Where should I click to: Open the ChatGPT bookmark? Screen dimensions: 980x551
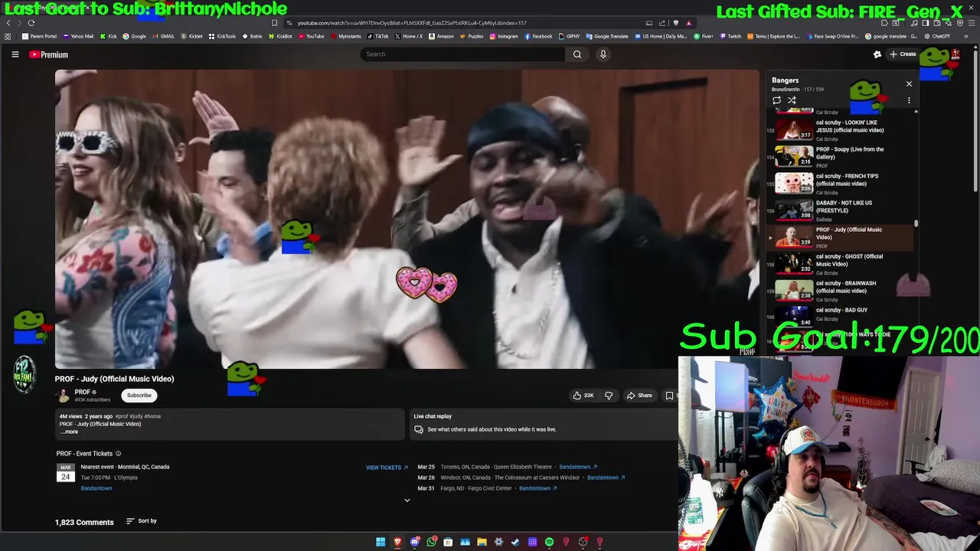click(x=936, y=36)
